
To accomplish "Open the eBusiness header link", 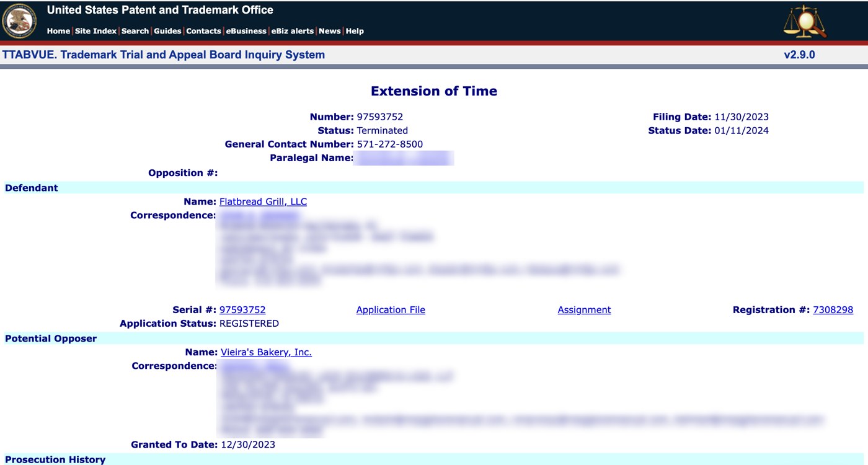I will tap(246, 31).
